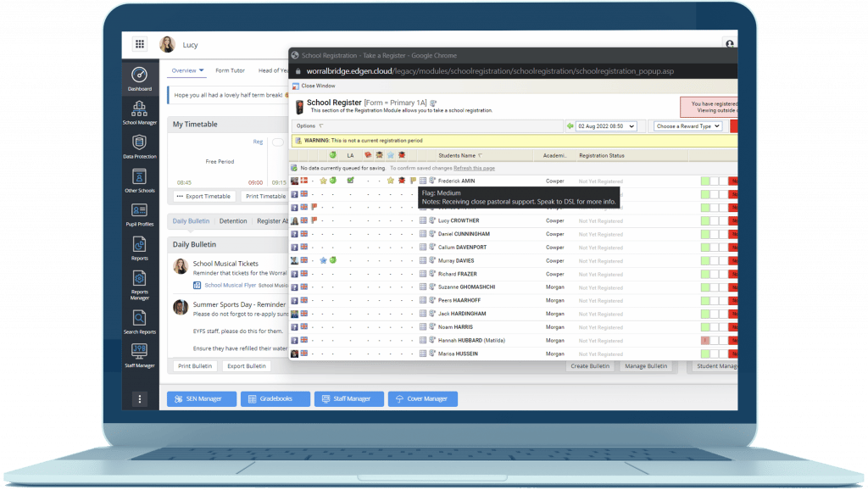Click the Print Timetable button
Viewport: 868px width, 490px height.
coord(265,197)
